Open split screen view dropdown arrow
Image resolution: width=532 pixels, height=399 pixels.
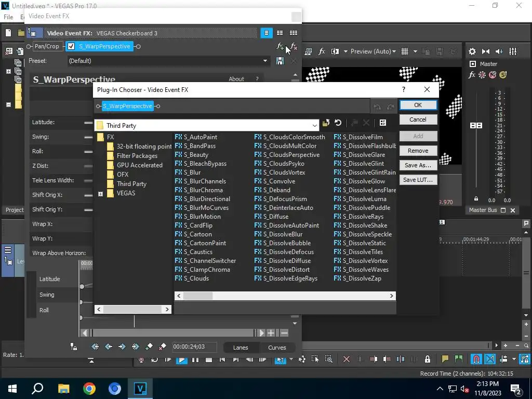pos(345,51)
